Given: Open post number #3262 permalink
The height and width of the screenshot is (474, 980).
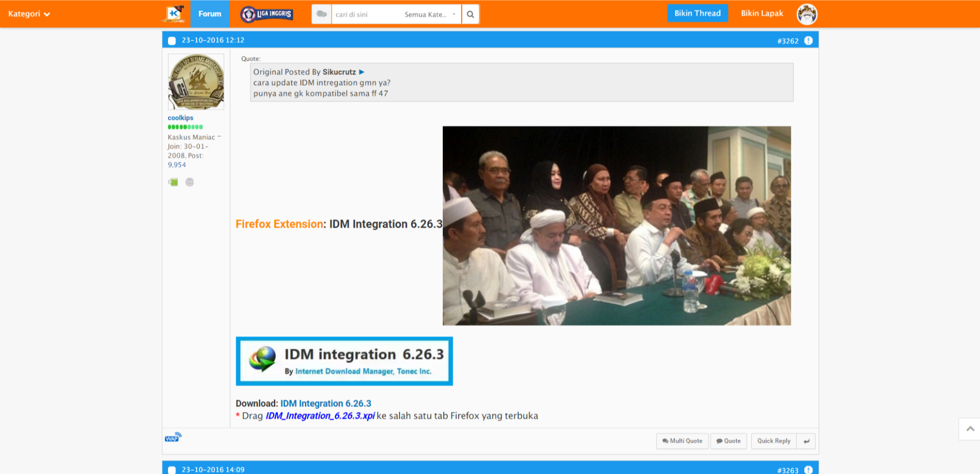Looking at the screenshot, I should point(788,41).
